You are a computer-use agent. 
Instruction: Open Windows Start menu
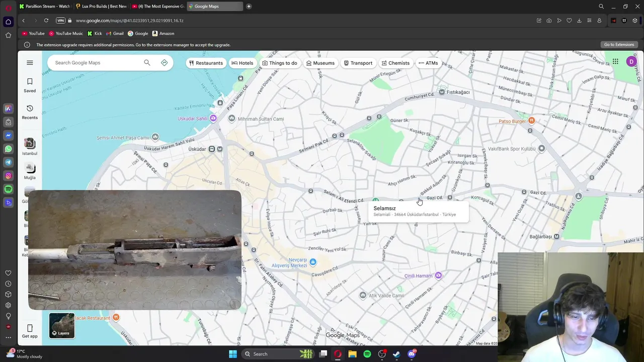click(233, 354)
